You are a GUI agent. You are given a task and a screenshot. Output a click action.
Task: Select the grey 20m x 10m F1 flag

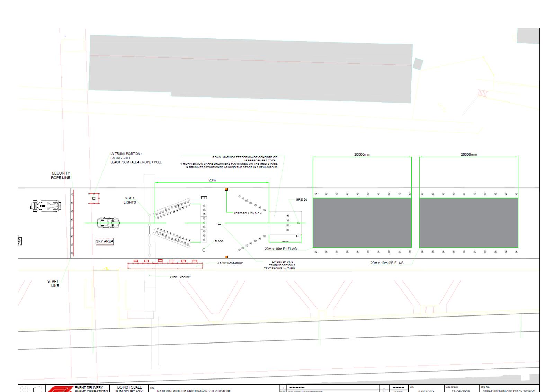(362, 223)
